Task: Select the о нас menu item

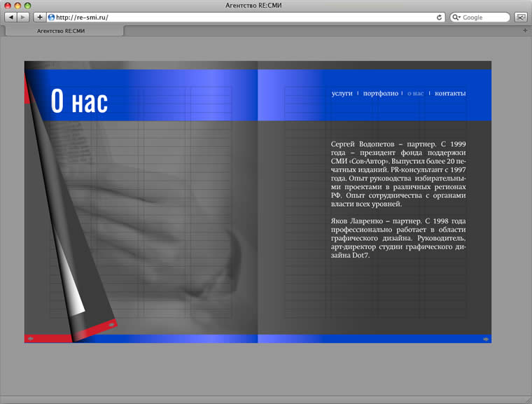Action: pos(416,93)
